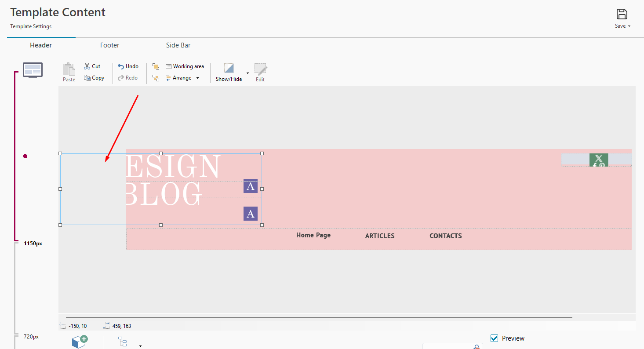Image resolution: width=644 pixels, height=349 pixels.
Task: Click the add new object cube icon
Action: 80,342
